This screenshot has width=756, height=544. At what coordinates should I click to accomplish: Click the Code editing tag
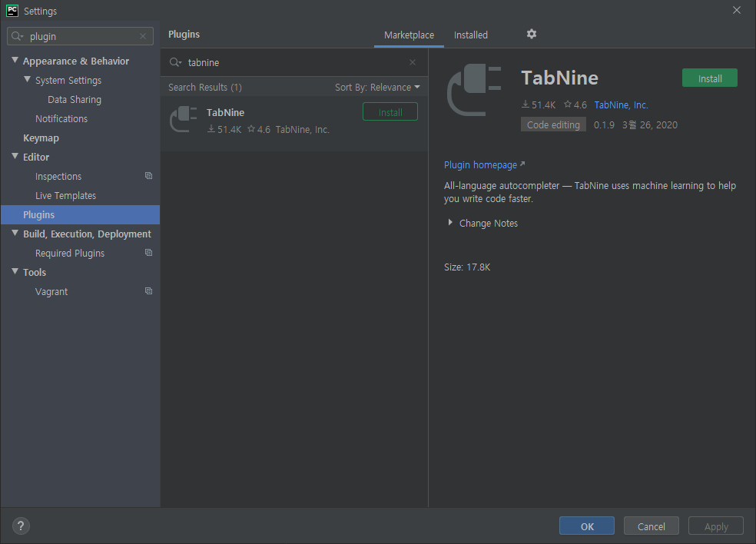click(x=553, y=124)
